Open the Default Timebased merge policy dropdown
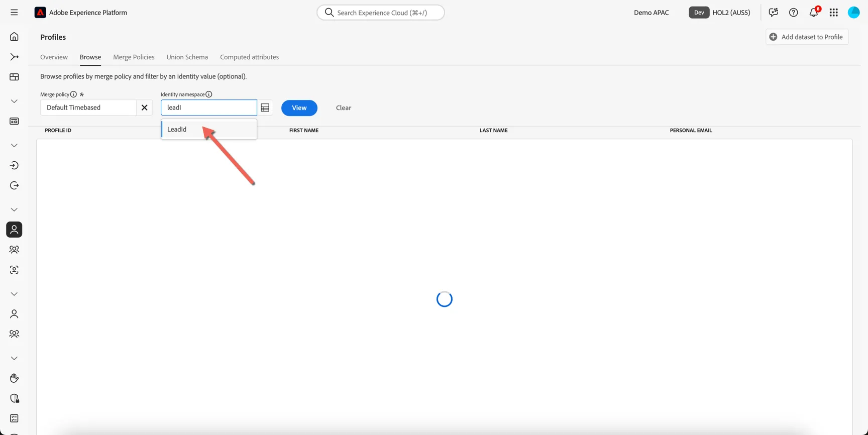Viewport: 868px width, 435px height. [x=88, y=107]
